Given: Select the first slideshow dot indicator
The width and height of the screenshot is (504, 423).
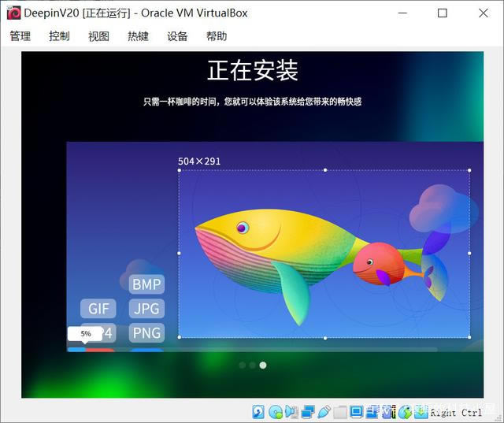Looking at the screenshot, I should [243, 365].
